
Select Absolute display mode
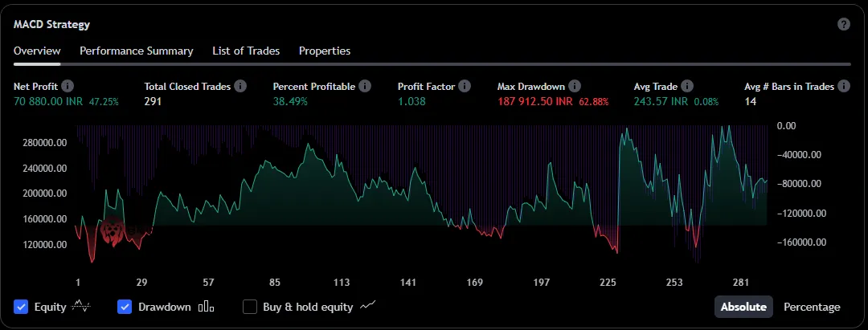(x=743, y=307)
